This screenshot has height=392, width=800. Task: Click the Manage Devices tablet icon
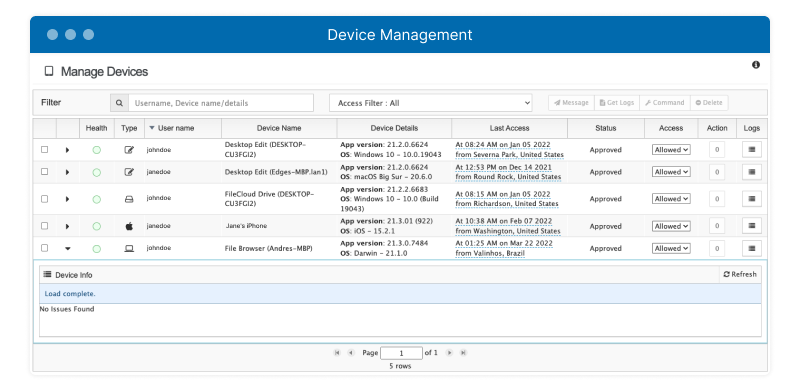pos(49,71)
